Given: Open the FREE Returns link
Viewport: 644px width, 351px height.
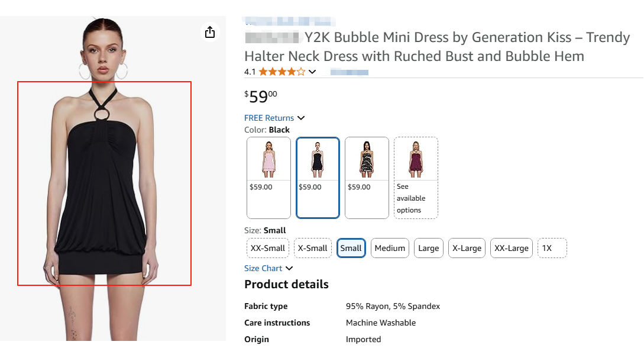Looking at the screenshot, I should point(269,118).
